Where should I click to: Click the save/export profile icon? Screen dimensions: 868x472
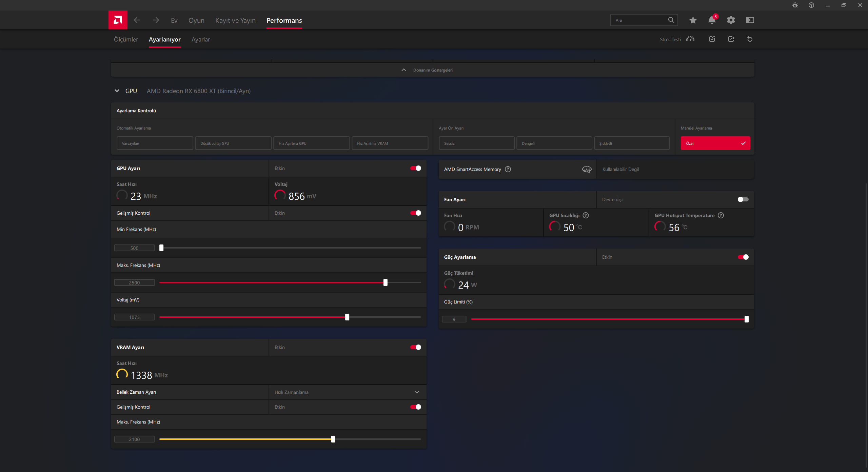(x=731, y=39)
